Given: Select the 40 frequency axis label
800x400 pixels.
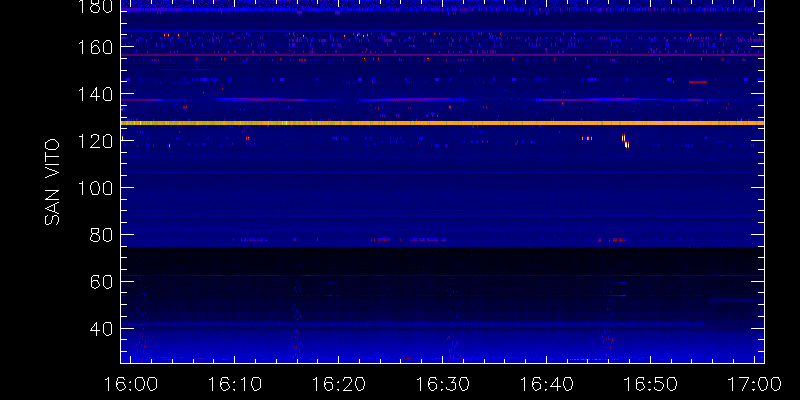Looking at the screenshot, I should [x=101, y=329].
